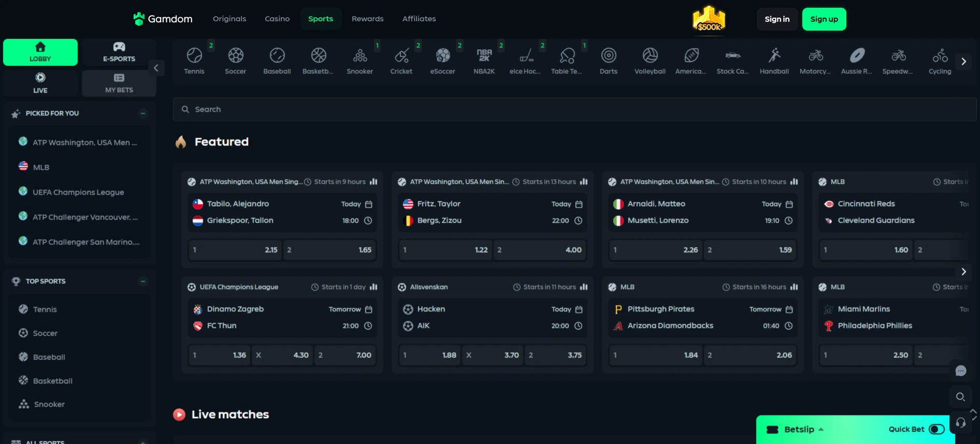View stats icon for Hacken vs AIK match
Screen dimensions: 980x444
click(584, 287)
